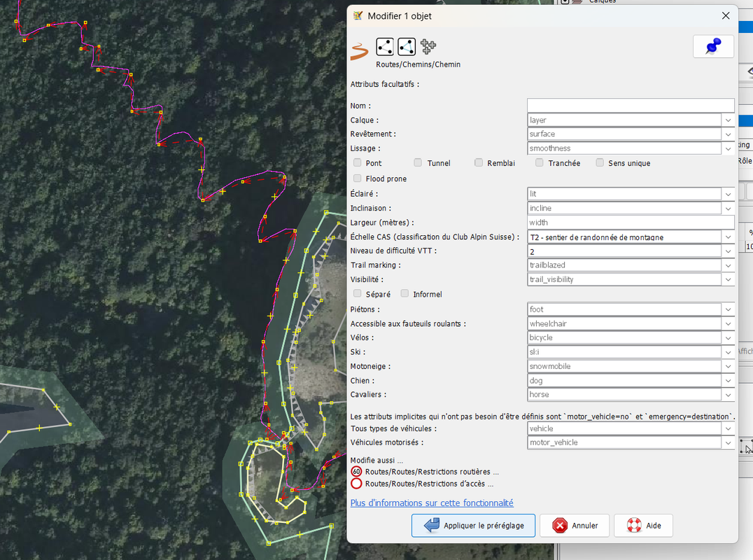753x560 pixels.
Task: Toggle Flood prone checkbox
Action: point(358,178)
